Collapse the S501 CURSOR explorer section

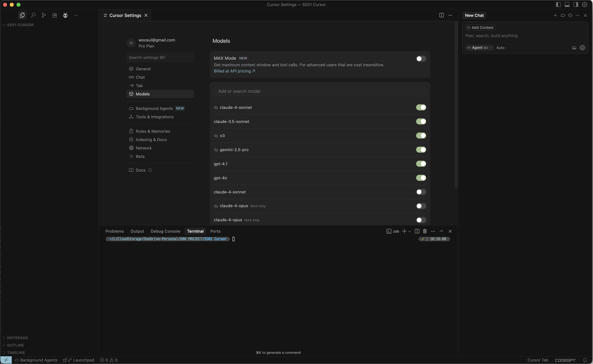[x=4, y=24]
